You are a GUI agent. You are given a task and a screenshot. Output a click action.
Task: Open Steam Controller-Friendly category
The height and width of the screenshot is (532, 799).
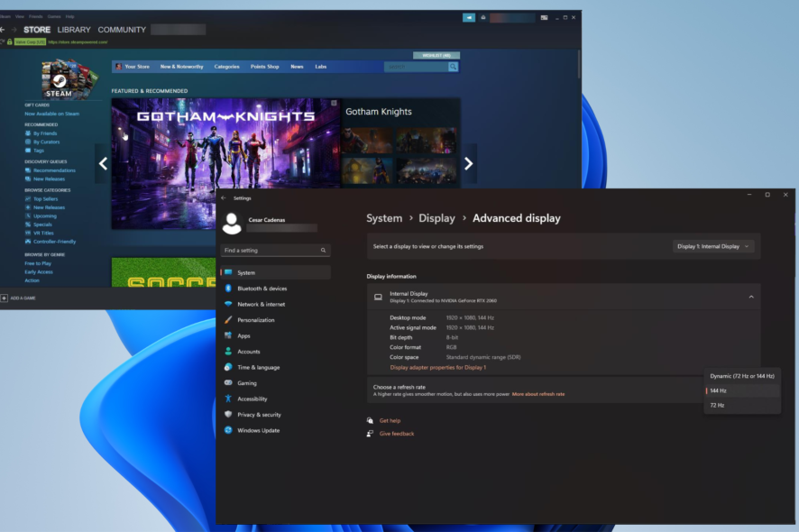point(54,242)
